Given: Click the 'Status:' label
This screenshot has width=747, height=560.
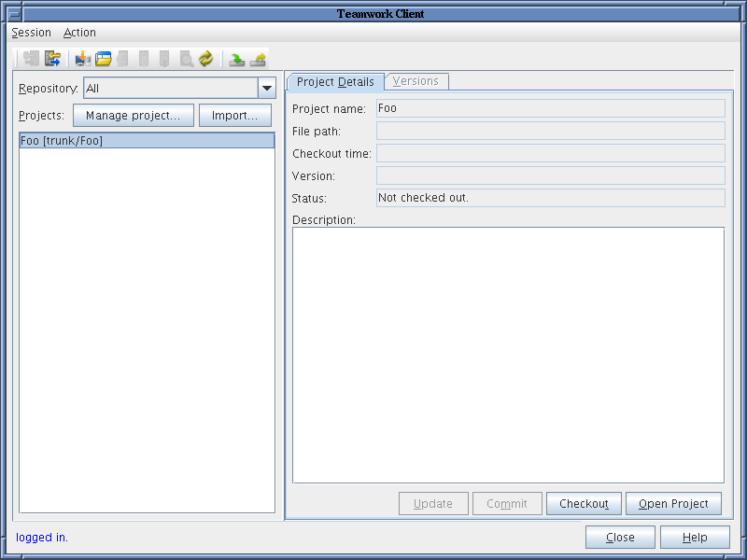Looking at the screenshot, I should point(309,199).
